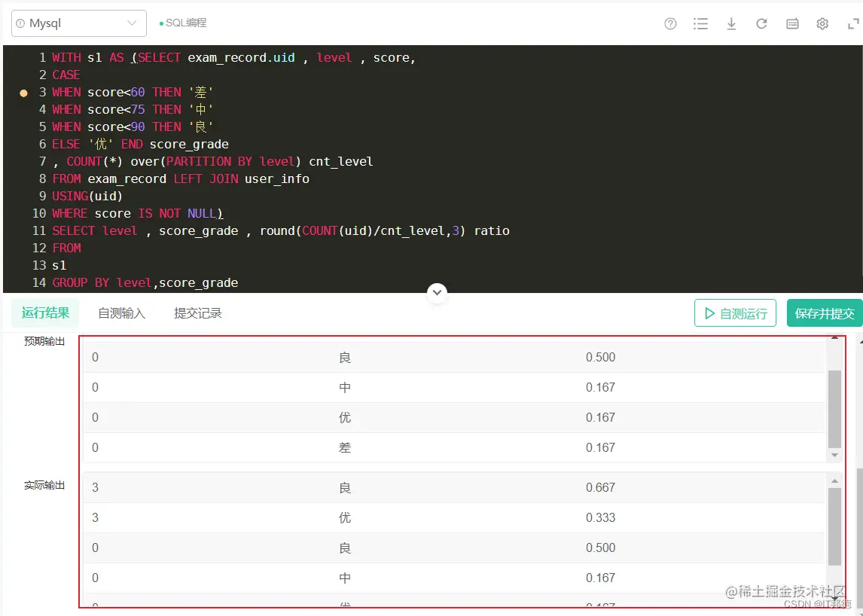Click the 0.667 value in actual output
Screen dimensions: 863x616
(600, 487)
